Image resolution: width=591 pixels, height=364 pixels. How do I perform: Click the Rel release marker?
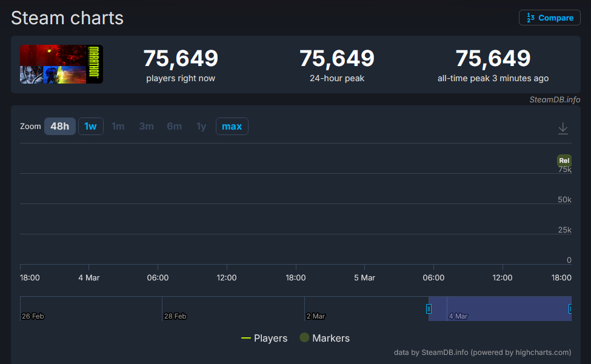(564, 160)
